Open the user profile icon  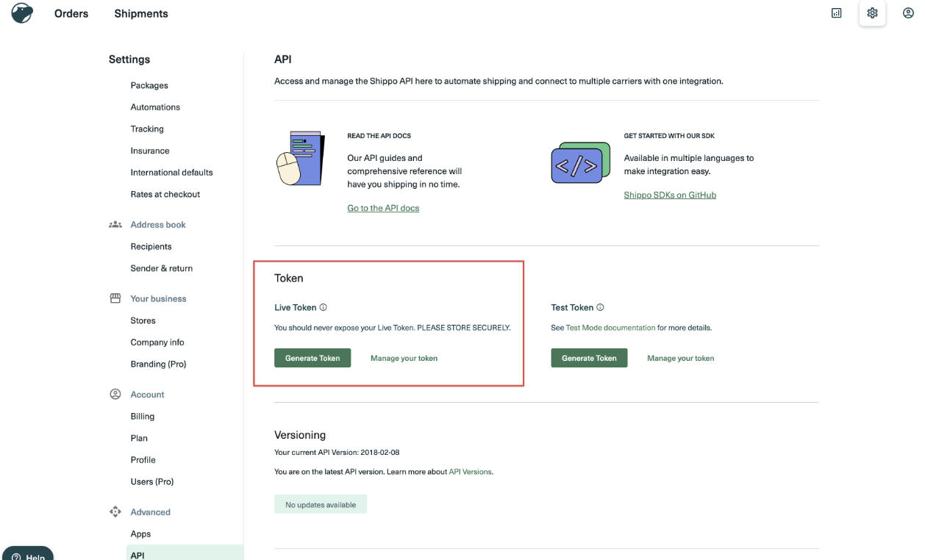tap(908, 13)
